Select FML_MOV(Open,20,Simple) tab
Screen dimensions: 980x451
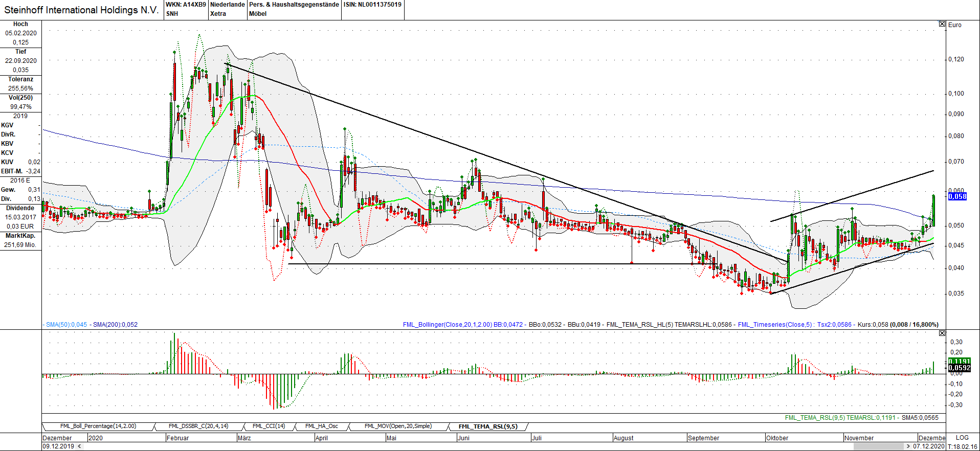398,426
